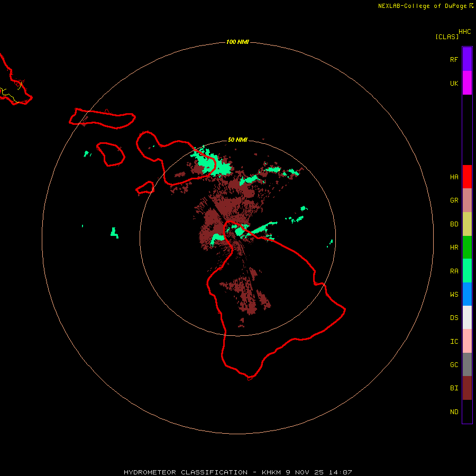Viewport: 476px width, 476px height.
Task: Click the HYDROMETEOR CLASSIFICATION title text
Action: 186,472
